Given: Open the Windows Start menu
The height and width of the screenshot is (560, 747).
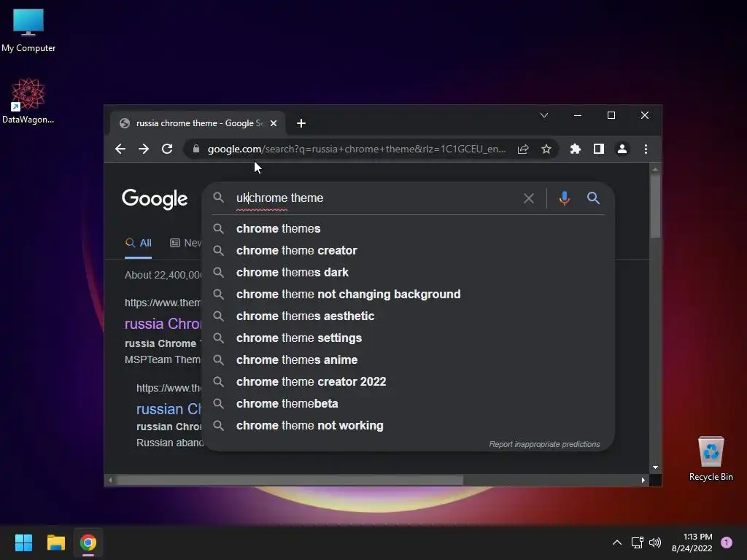Looking at the screenshot, I should point(23,542).
